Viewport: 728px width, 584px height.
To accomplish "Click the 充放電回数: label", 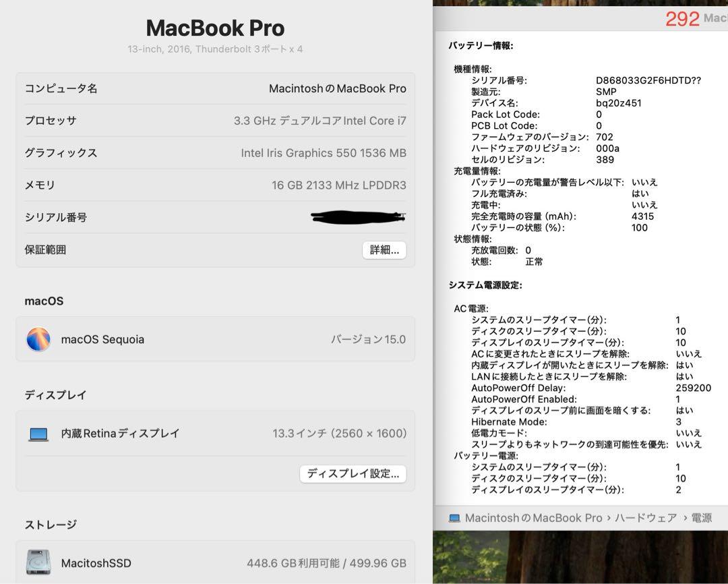I will pos(495,250).
